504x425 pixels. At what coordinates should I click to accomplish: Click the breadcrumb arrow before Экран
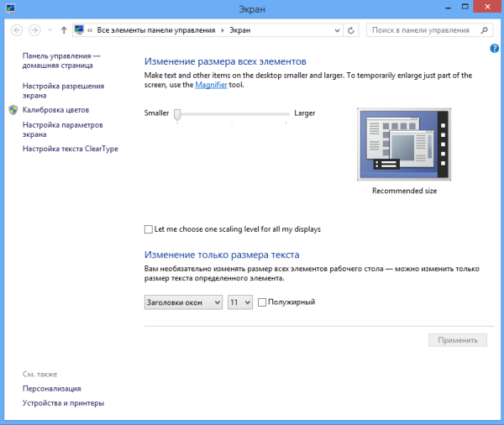click(223, 30)
